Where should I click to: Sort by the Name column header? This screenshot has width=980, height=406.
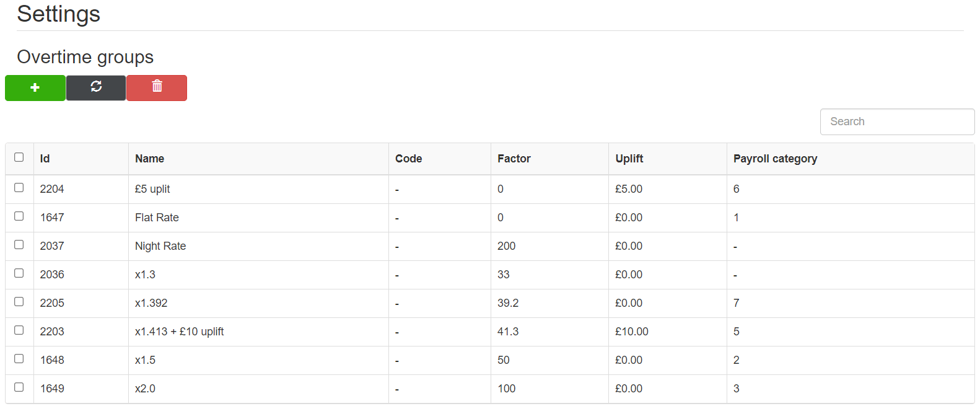tap(150, 159)
